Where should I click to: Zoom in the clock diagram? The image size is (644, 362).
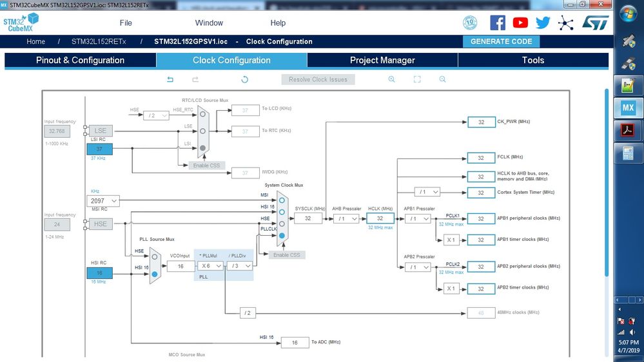(x=391, y=79)
